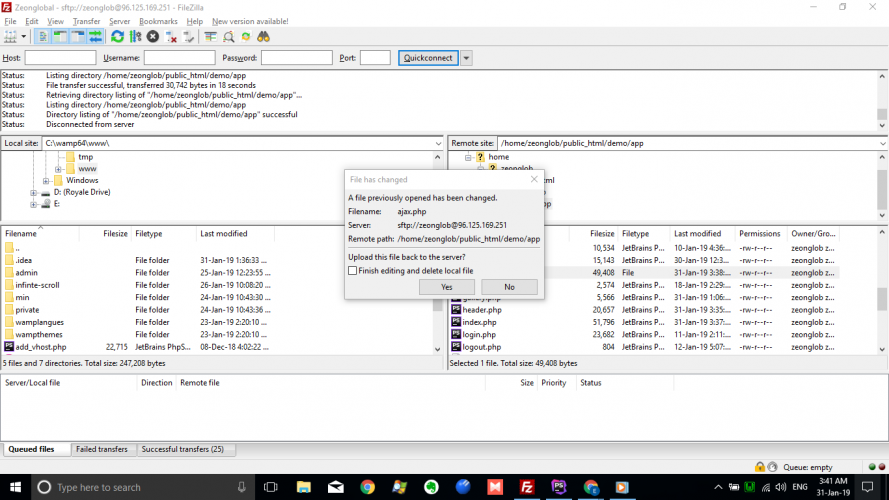889x500 pixels.
Task: Open the File menu
Action: [x=10, y=21]
